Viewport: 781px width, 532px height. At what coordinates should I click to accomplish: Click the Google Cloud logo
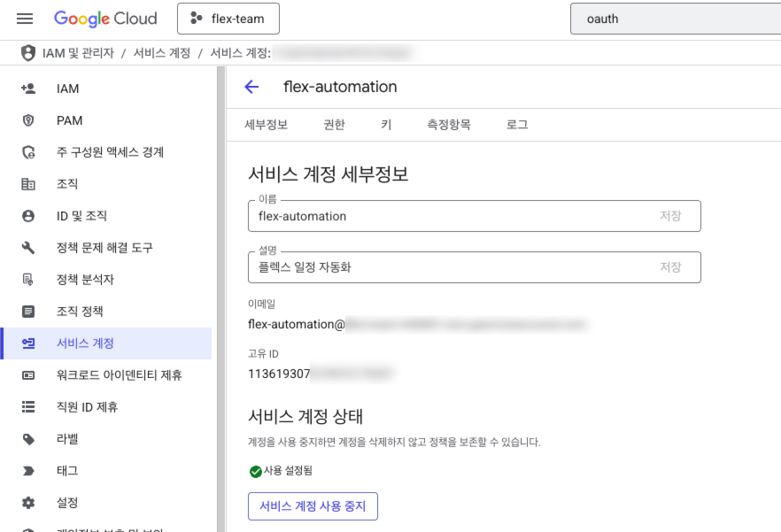click(105, 19)
